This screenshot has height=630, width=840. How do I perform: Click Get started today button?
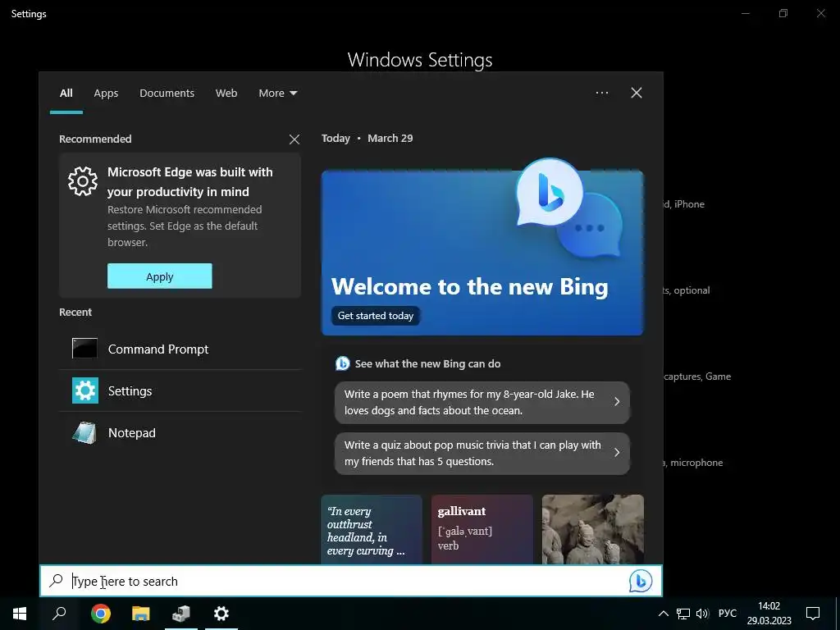point(376,316)
